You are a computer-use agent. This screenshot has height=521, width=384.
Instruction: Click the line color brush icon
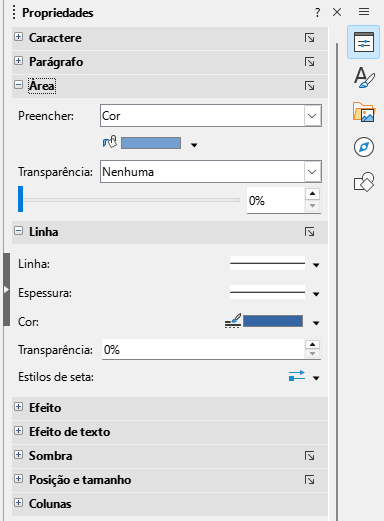[x=233, y=321]
